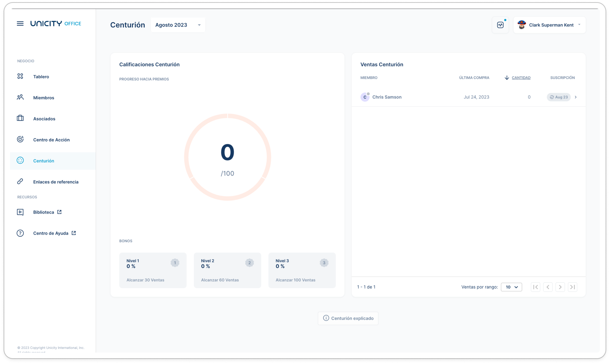This screenshot has height=364, width=610.
Task: Click Chris Samson avatar circle
Action: (365, 97)
